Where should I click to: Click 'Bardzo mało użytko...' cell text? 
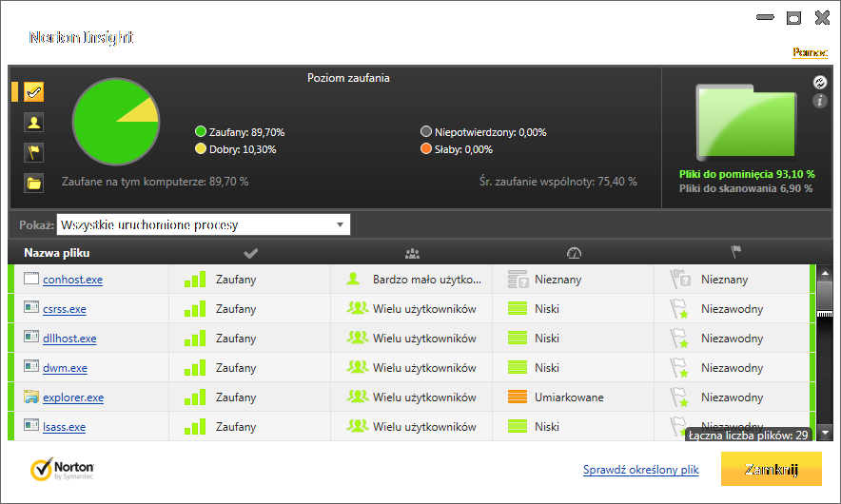pos(427,280)
